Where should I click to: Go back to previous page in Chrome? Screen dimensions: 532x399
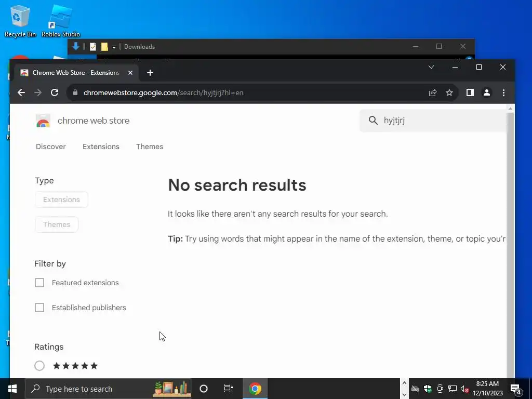21,92
